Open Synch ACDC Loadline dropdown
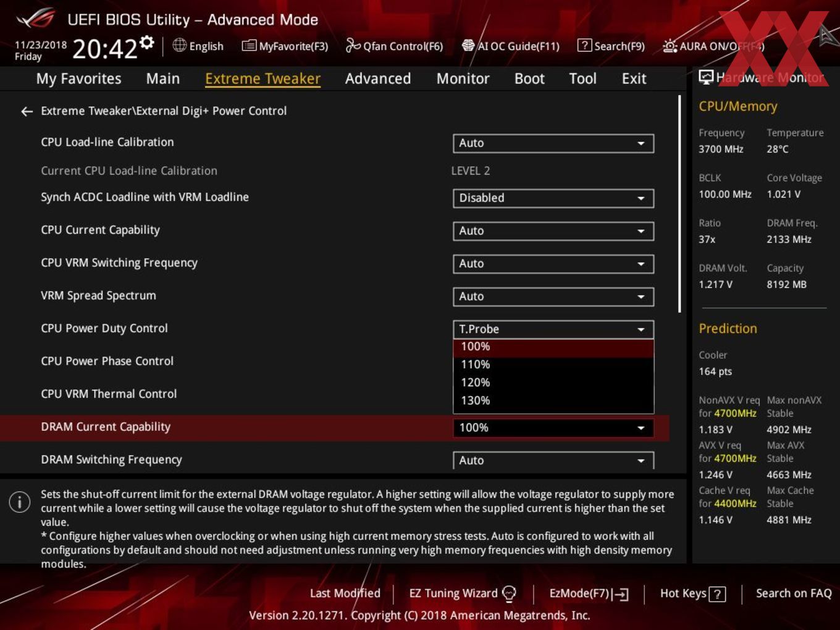 click(553, 198)
